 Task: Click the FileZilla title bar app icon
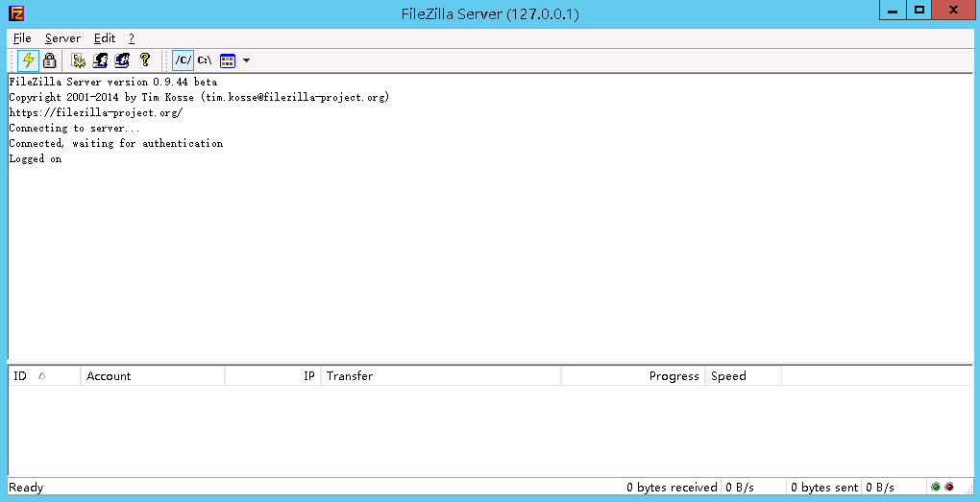[16, 12]
